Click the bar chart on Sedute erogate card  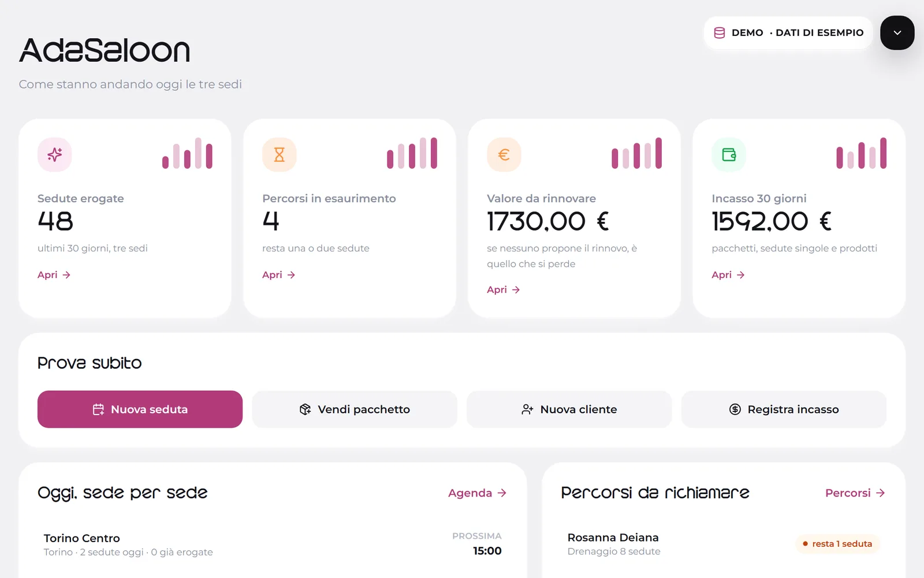[x=188, y=153]
